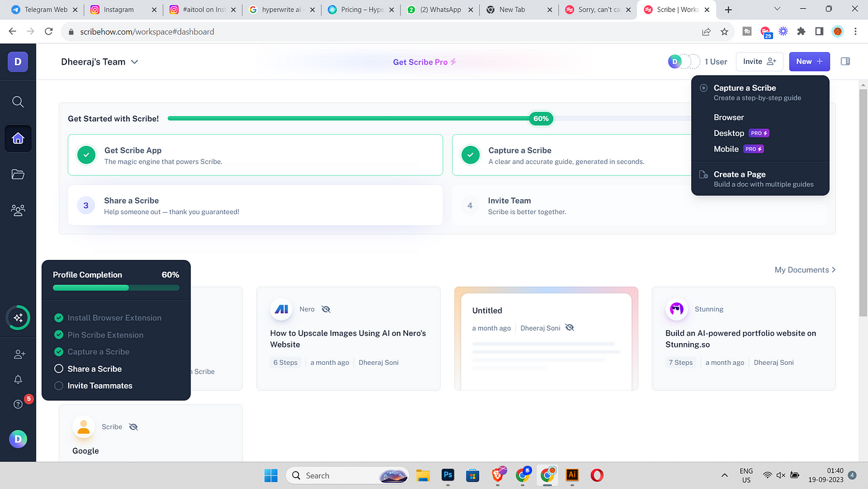Viewport: 868px width, 489px height.
Task: Open Build an AI-powered portfolio website card
Action: point(743,338)
